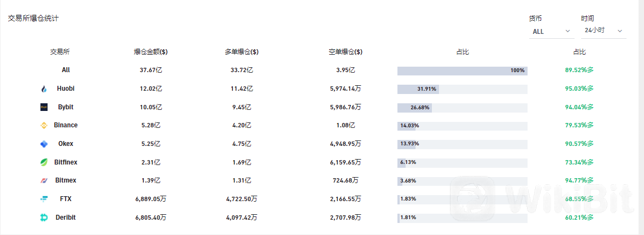Open the 时间 24小时 time dropdown
The height and width of the screenshot is (235, 644).
(604, 31)
